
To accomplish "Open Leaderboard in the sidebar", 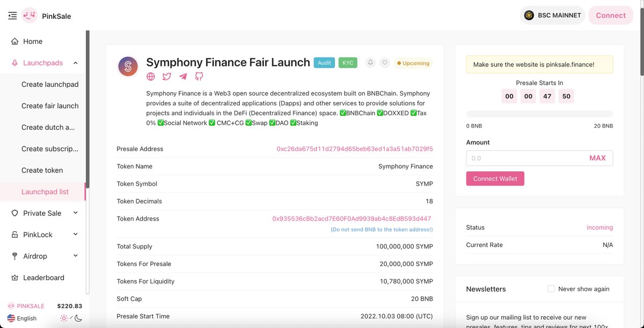I will [43, 278].
